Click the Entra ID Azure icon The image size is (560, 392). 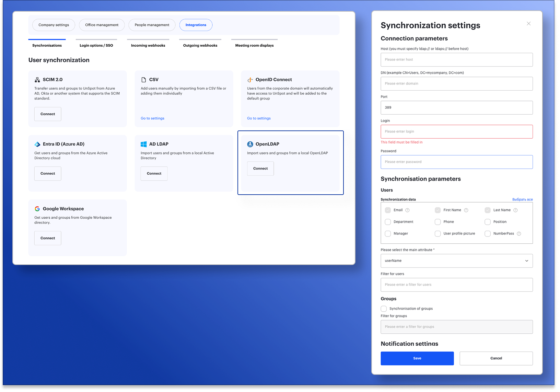(x=37, y=144)
